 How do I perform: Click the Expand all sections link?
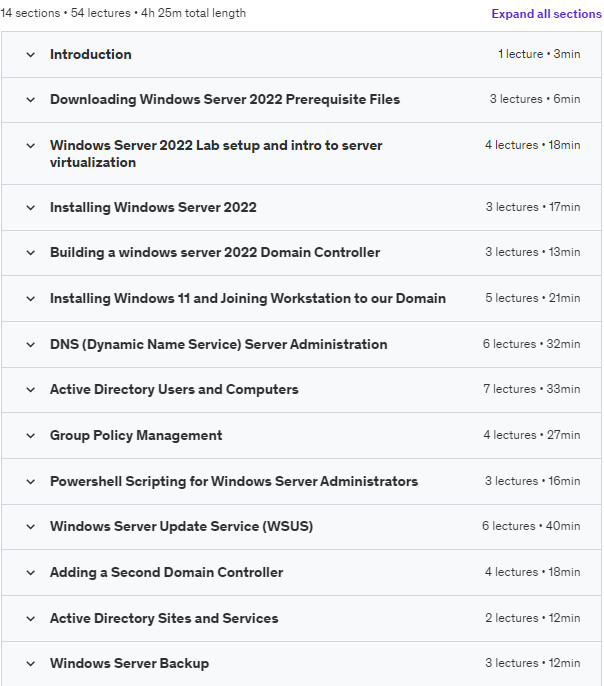(x=546, y=14)
